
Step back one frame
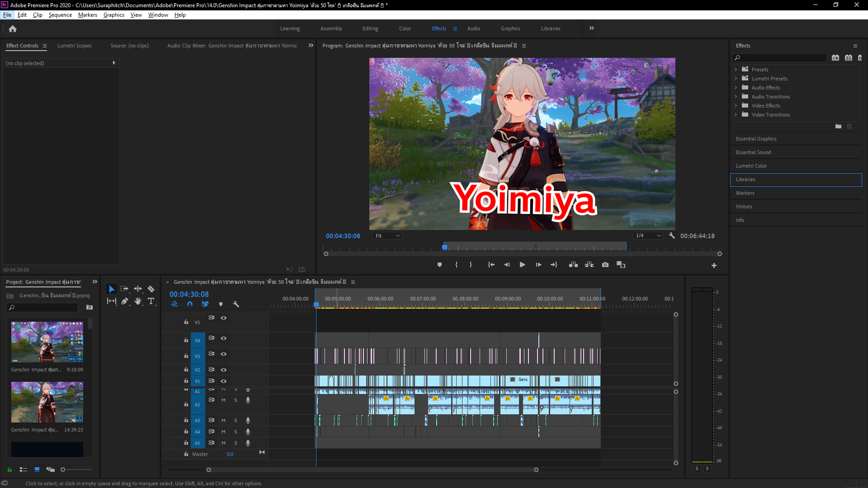click(x=507, y=265)
